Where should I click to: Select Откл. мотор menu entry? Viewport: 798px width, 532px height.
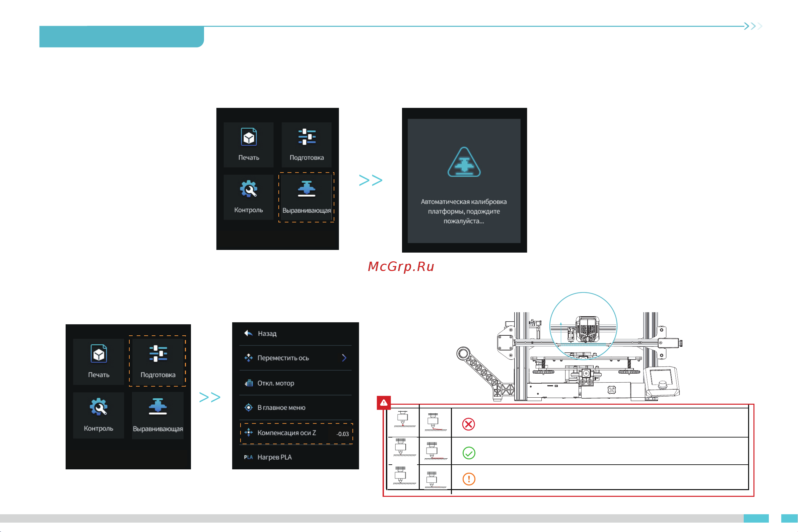pyautogui.click(x=295, y=383)
